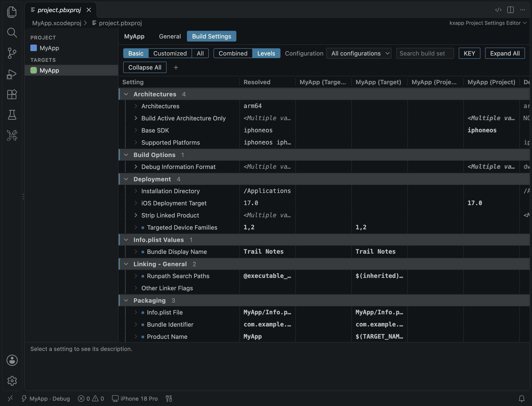Screen dimensions: 532x406
Task: Click the 'iphoneos' project-level Base SDK value
Action: click(482, 130)
